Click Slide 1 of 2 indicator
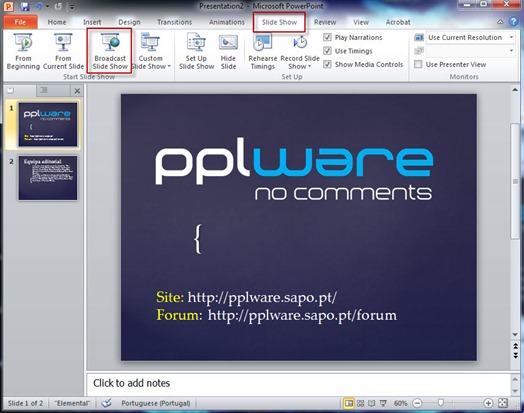Screen dimensions: 524x413 (x=25, y=403)
